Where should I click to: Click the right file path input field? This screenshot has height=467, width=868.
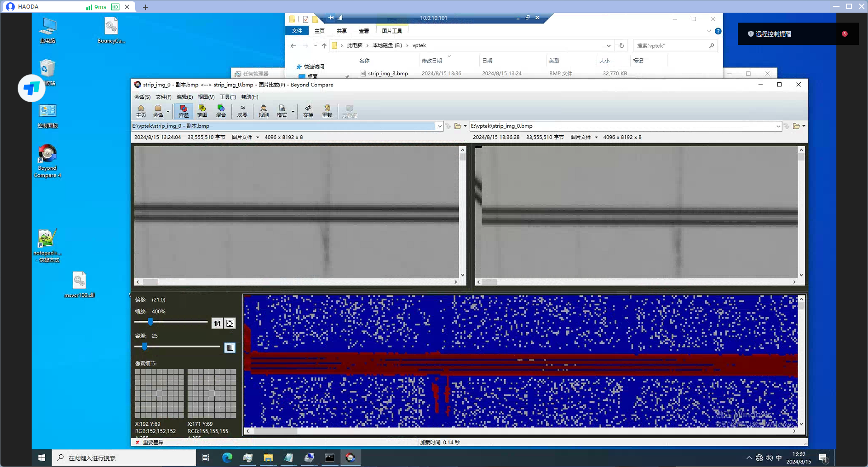[623, 126]
